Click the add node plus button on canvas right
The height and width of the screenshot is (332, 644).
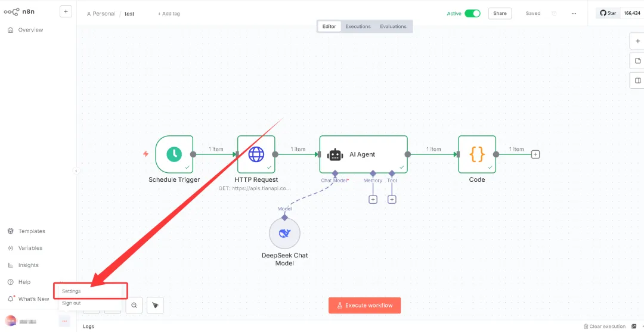[x=637, y=41]
